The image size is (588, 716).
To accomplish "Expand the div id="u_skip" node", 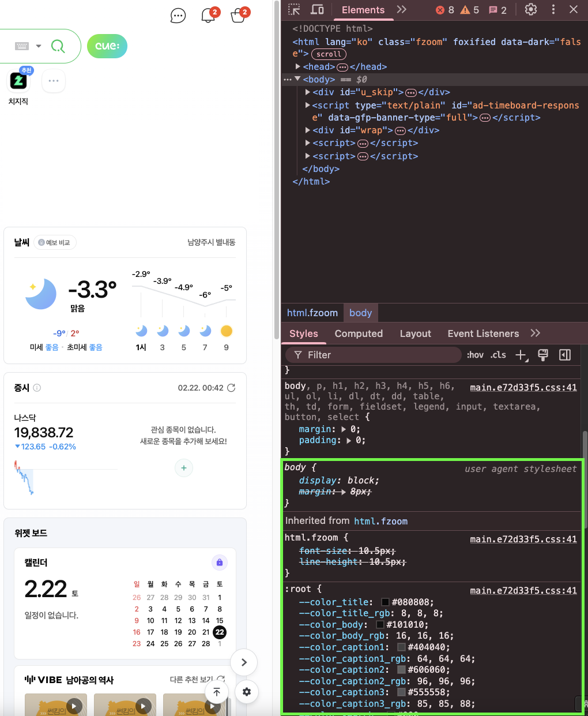I will 308,92.
